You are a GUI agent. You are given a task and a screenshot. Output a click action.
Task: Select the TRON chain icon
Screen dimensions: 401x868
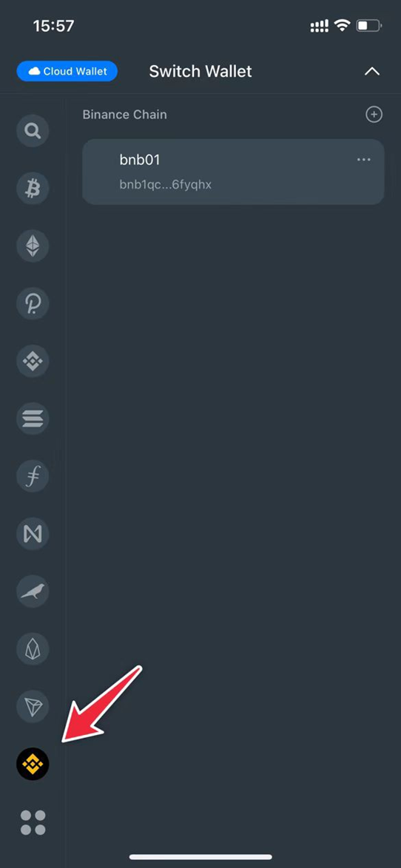[x=33, y=707]
